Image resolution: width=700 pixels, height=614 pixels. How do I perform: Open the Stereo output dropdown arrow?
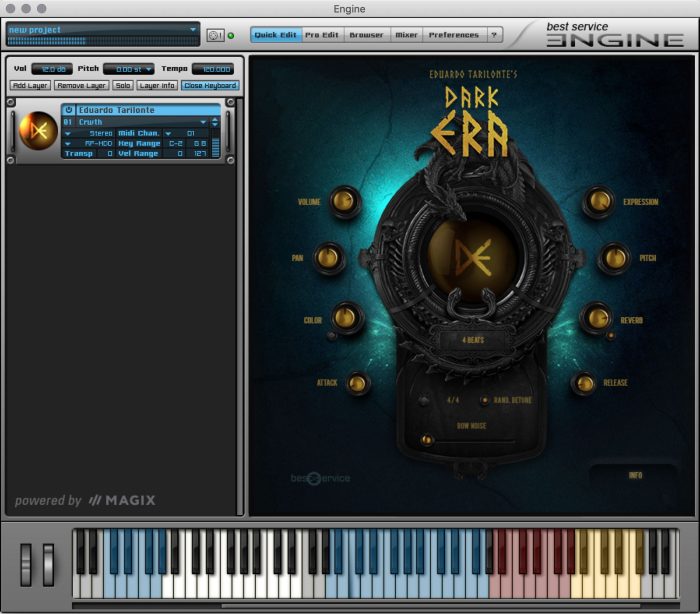[68, 133]
